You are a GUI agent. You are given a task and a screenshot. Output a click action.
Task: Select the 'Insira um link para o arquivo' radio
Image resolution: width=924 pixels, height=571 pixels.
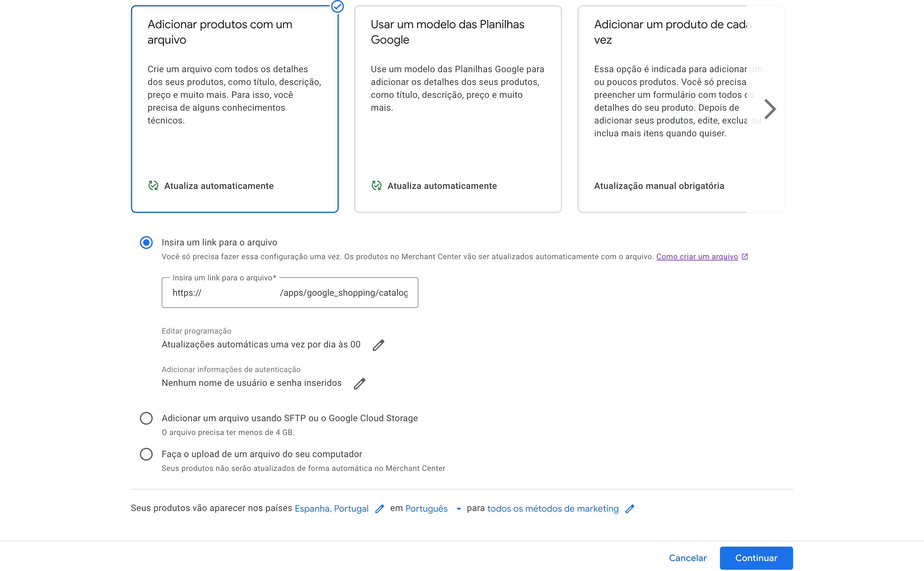click(147, 243)
